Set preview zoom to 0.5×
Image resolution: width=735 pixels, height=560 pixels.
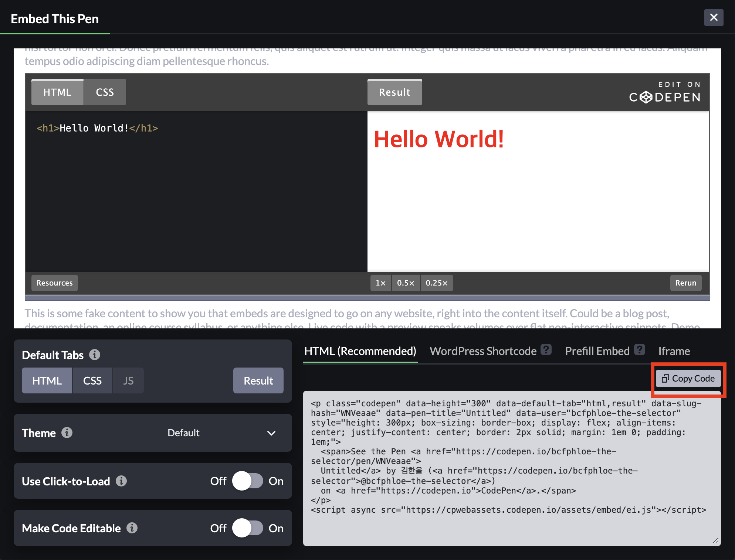[x=406, y=283]
